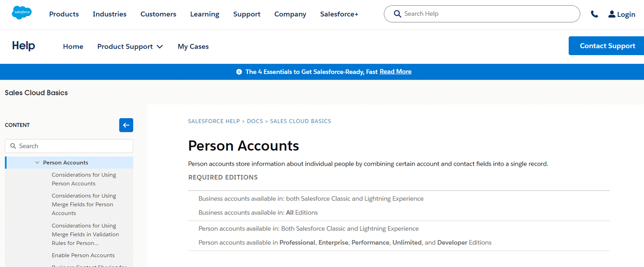
Task: Click the SALESFORCE HELP breadcrumb
Action: [x=214, y=121]
